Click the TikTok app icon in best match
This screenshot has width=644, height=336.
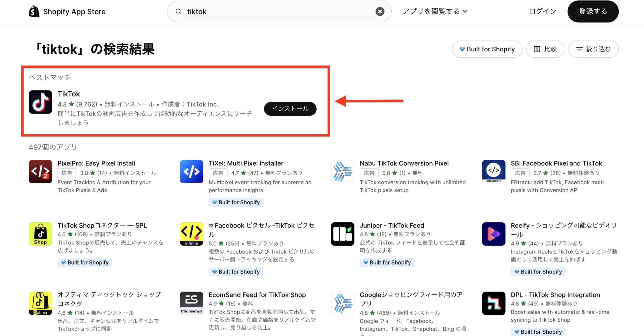pyautogui.click(x=41, y=102)
